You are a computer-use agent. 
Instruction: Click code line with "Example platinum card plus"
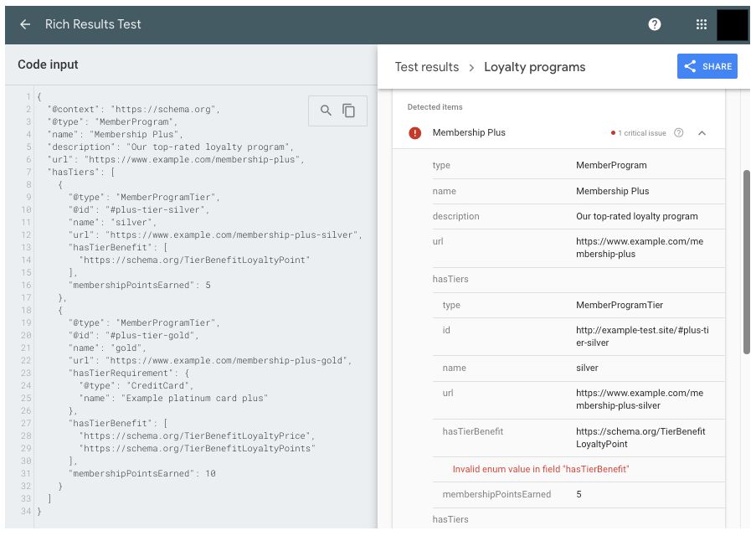173,399
